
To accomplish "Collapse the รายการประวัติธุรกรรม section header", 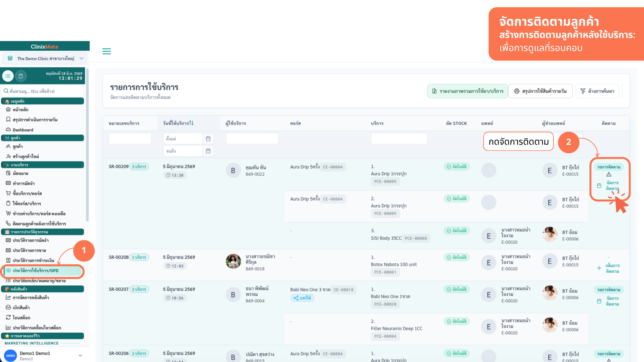I will pos(43,232).
